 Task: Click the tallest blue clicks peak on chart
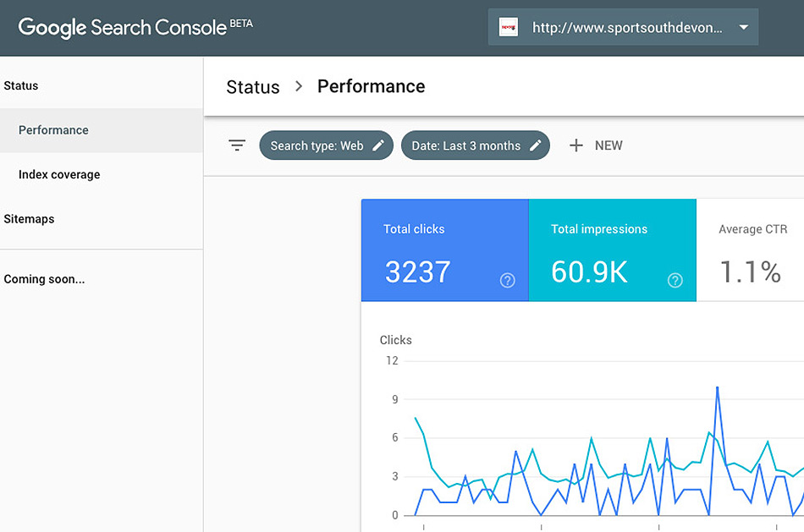click(718, 388)
